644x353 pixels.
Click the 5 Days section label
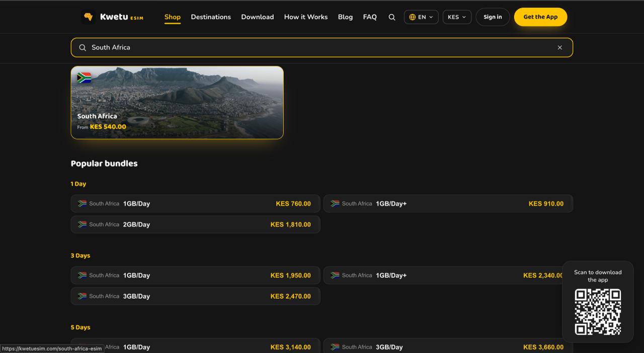pyautogui.click(x=80, y=327)
